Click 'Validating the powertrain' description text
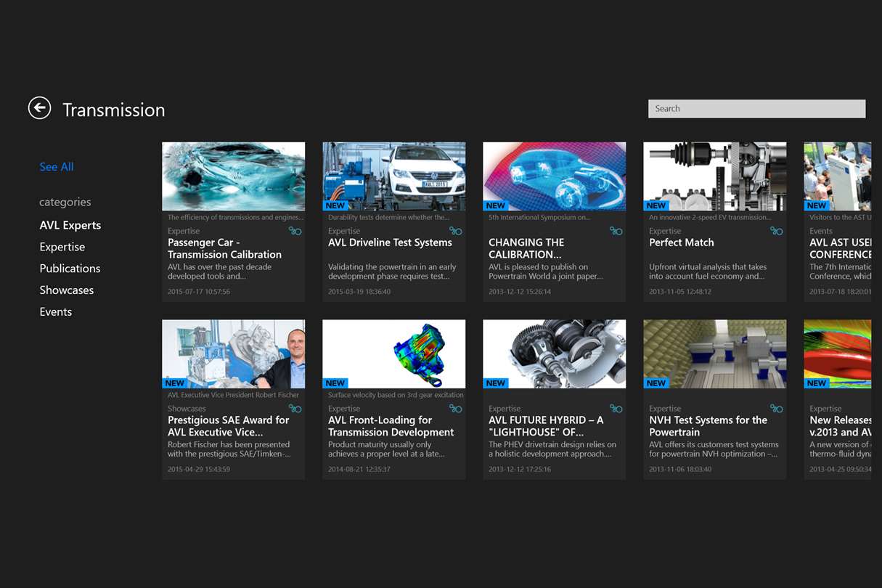882x588 pixels. coord(392,271)
